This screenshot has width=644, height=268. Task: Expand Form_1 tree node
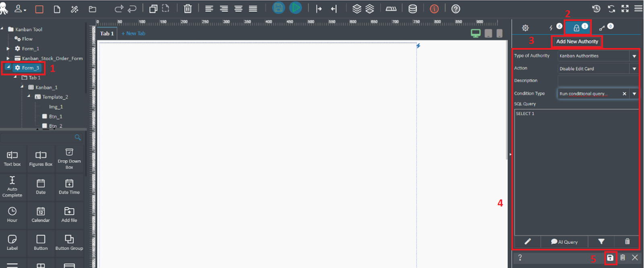(8, 49)
